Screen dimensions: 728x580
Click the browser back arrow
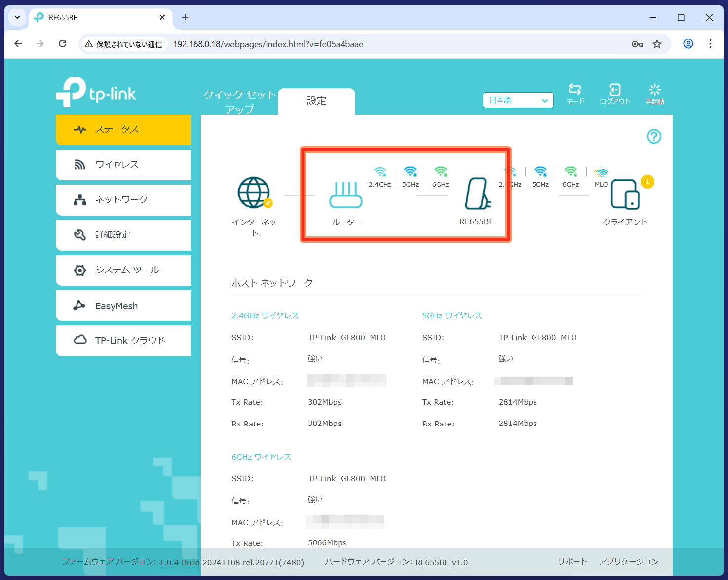point(18,44)
